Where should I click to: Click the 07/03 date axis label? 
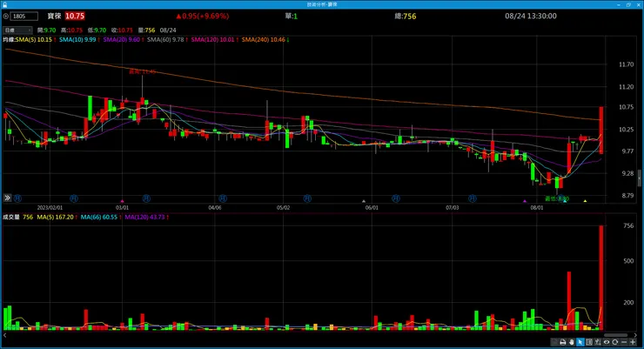pos(453,208)
